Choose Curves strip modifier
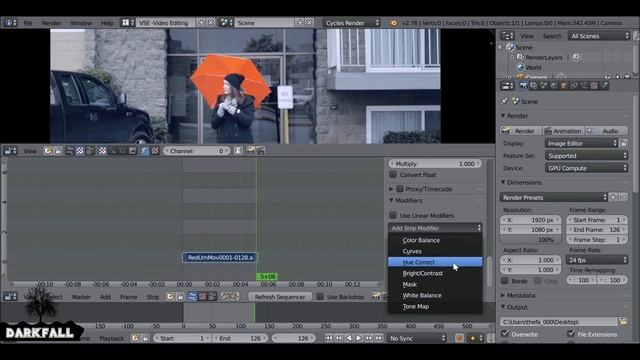Image resolution: width=640 pixels, height=360 pixels. 435,251
